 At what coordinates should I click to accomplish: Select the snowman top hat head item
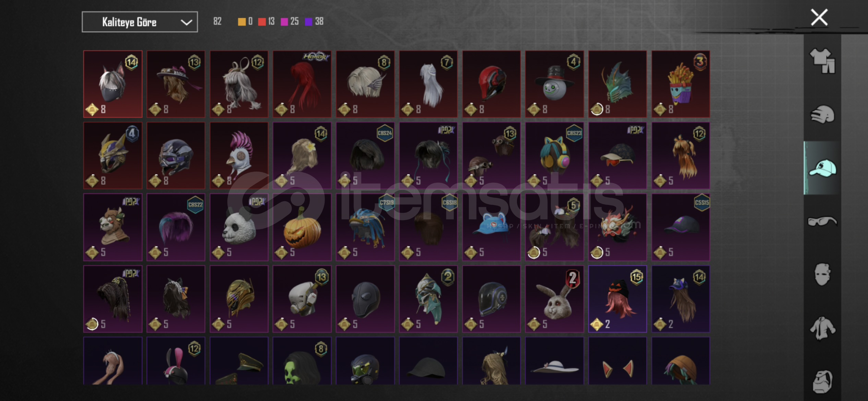pyautogui.click(x=554, y=84)
